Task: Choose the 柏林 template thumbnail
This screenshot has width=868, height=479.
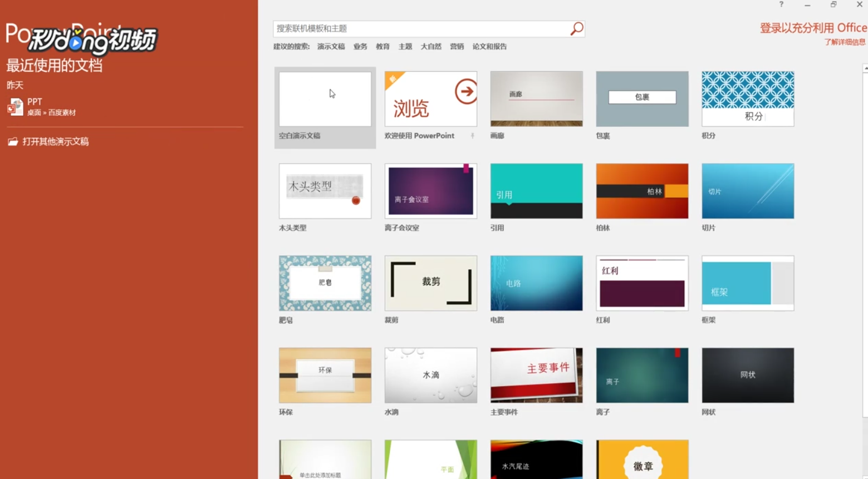Action: pyautogui.click(x=642, y=191)
